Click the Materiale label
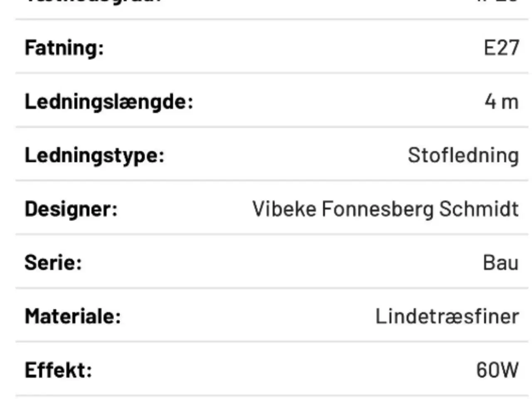 [73, 316]
